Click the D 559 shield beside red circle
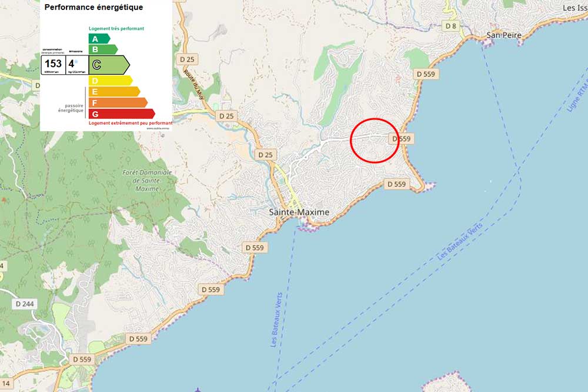The height and width of the screenshot is (392, 588). [402, 139]
